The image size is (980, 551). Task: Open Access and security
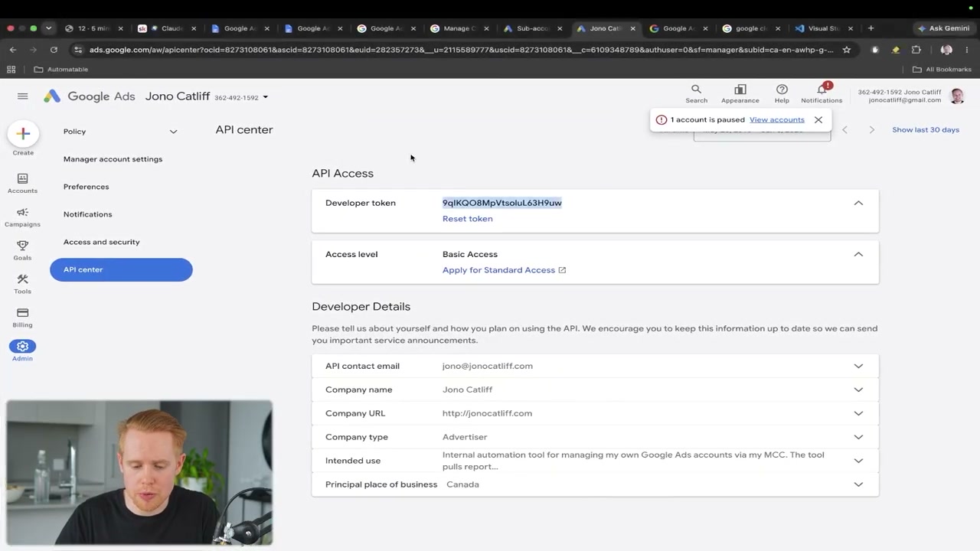pyautogui.click(x=101, y=242)
